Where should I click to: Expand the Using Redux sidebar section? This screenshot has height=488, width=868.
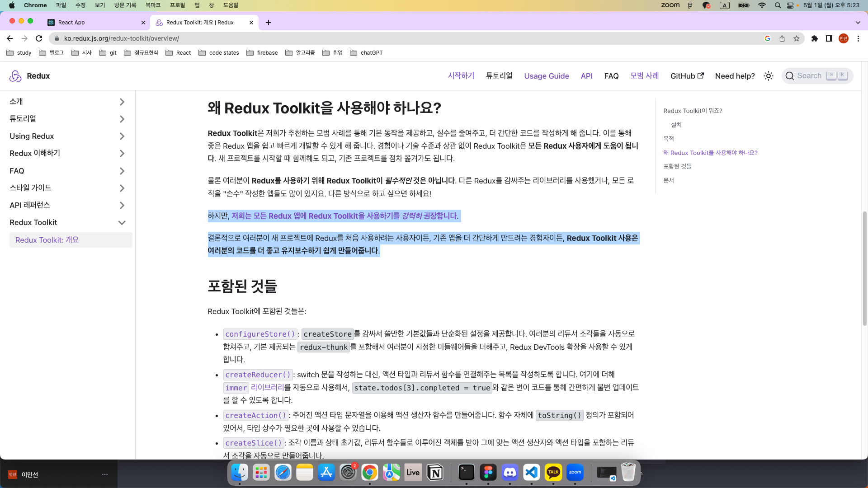pos(122,136)
